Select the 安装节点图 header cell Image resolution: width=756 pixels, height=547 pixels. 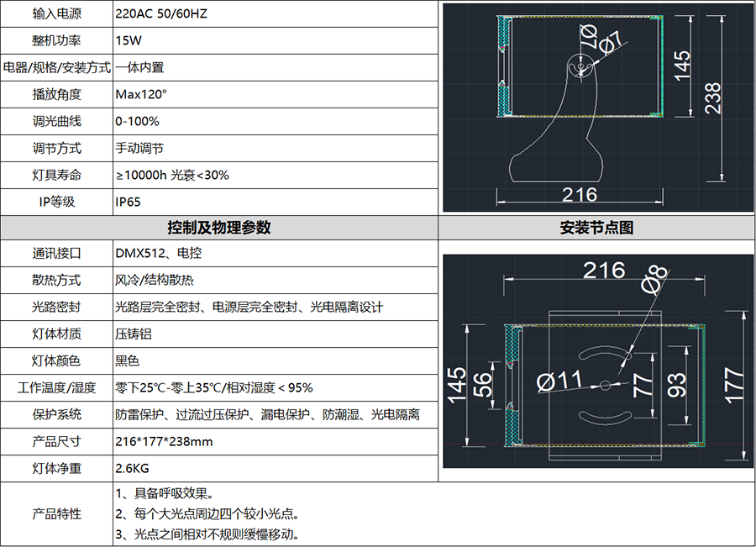point(596,228)
